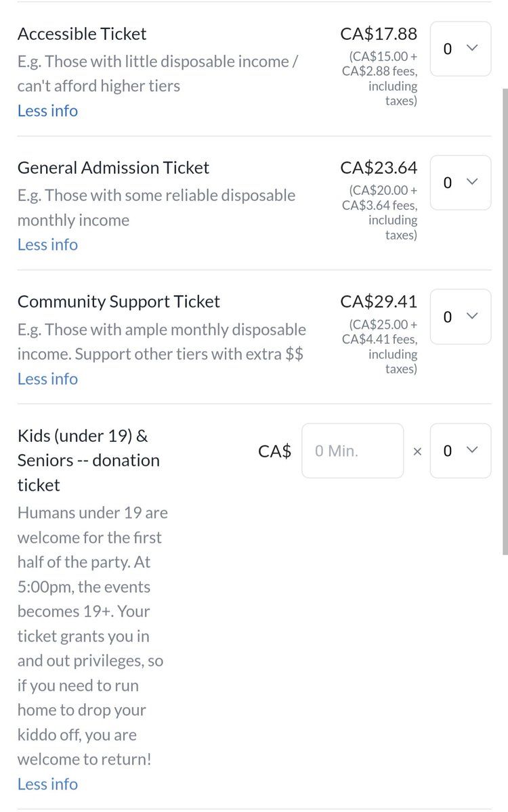Click Less info below the Kids & Seniors description
The image size is (508, 812).
point(47,784)
